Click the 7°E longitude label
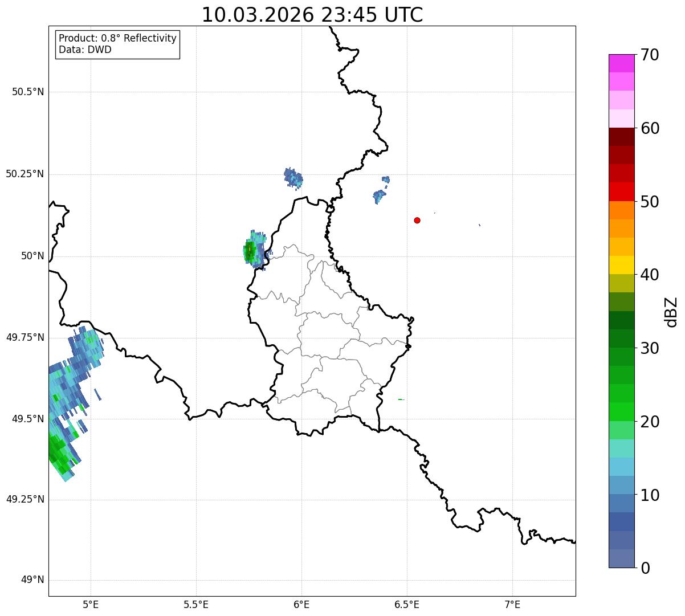The width and height of the screenshot is (685, 616). click(x=512, y=605)
